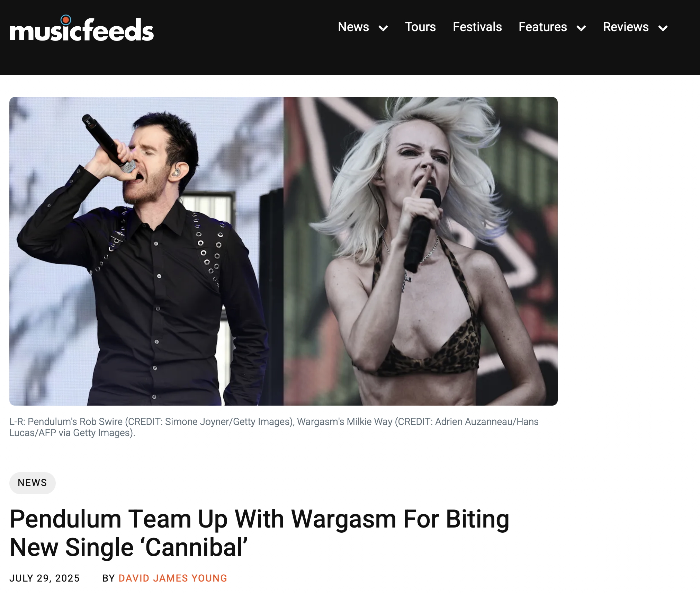Click the July 29, 2025 date
Screen dimensions: 700x593
point(45,578)
